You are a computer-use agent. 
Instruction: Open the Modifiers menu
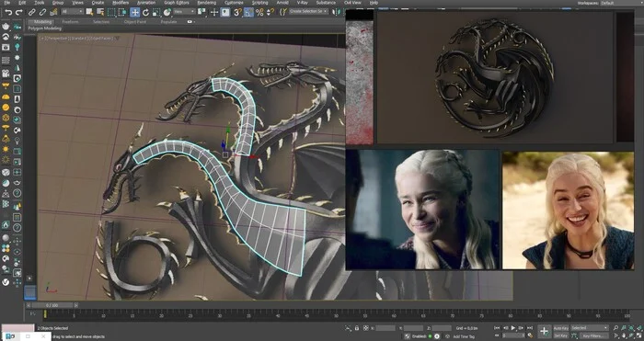click(x=121, y=3)
